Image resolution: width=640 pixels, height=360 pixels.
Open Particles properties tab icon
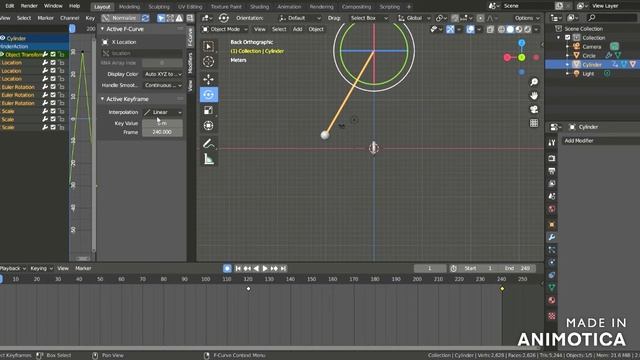(552, 250)
